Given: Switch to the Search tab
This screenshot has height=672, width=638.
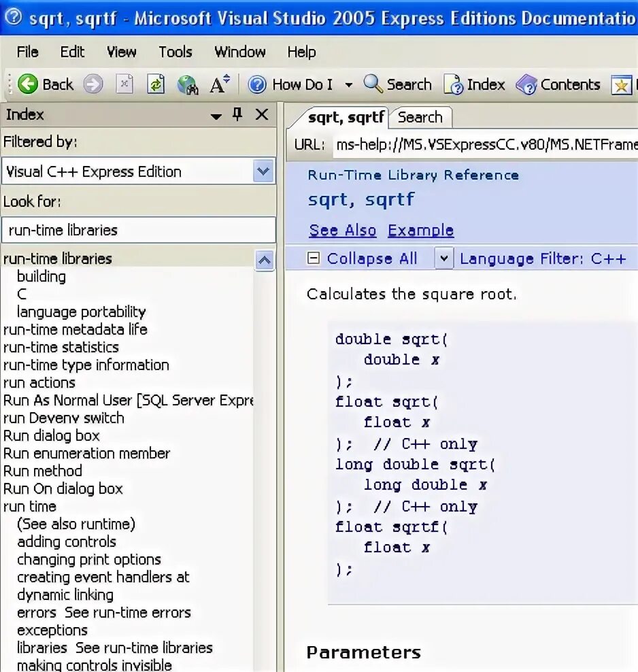Looking at the screenshot, I should pyautogui.click(x=420, y=117).
